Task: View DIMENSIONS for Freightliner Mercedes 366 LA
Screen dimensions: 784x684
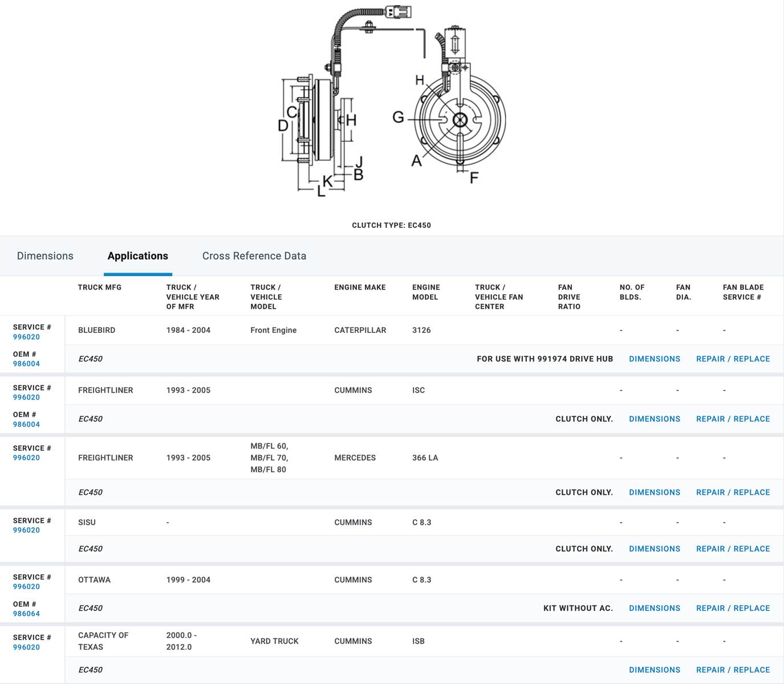Action: 655,492
